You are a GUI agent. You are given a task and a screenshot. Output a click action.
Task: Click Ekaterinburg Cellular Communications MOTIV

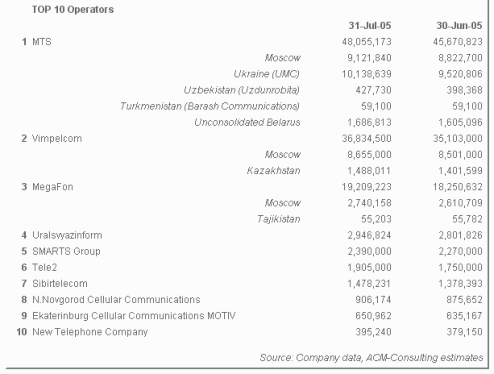point(134,316)
